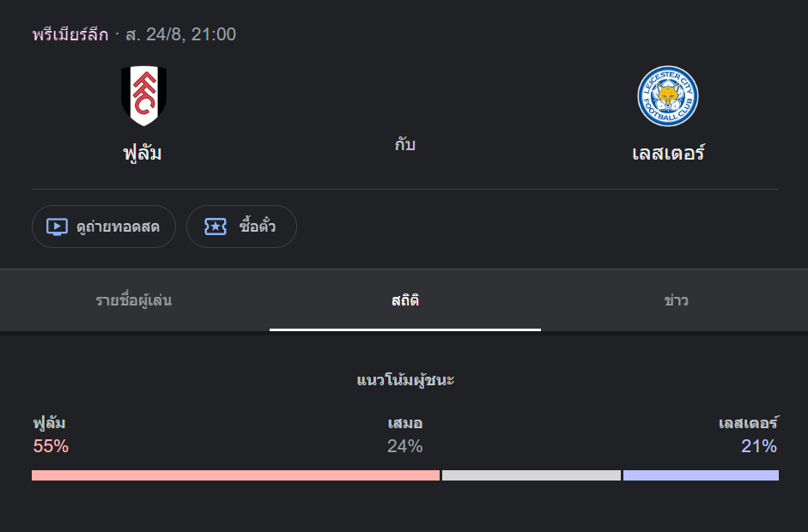
Task: Click the ฟูลัม team name under crest
Action: 143,153
